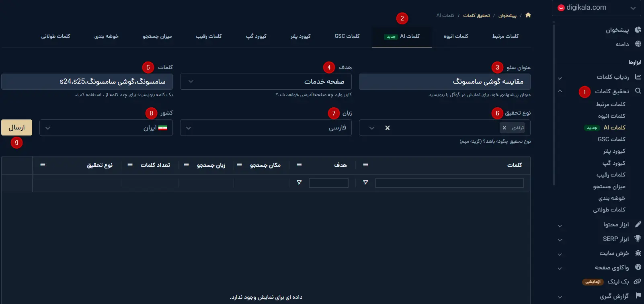The image size is (644, 304).
Task: Click the dashboard pie chart icon in sidebar
Action: [x=638, y=30]
